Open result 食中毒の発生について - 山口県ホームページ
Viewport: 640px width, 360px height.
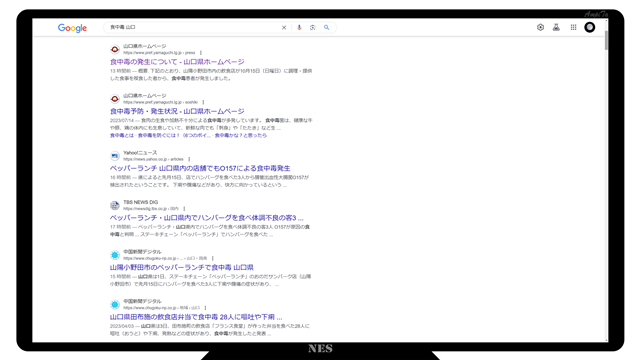click(x=177, y=62)
